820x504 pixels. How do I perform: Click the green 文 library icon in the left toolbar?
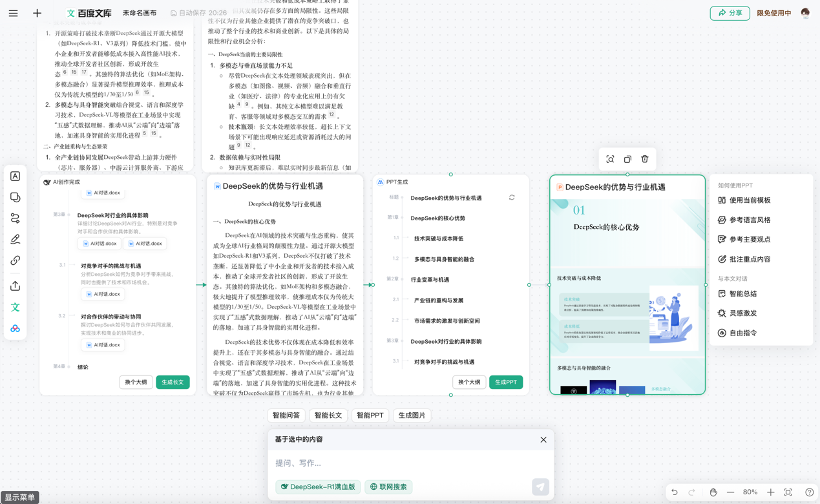16,308
